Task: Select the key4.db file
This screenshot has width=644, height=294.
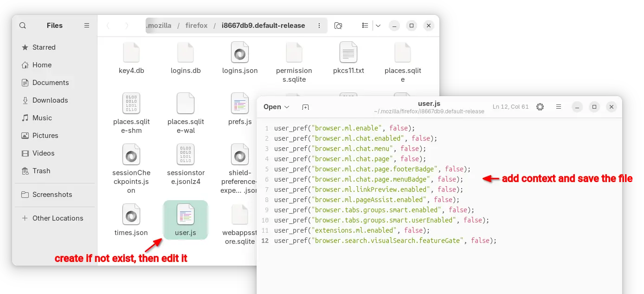Action: pyautogui.click(x=131, y=59)
